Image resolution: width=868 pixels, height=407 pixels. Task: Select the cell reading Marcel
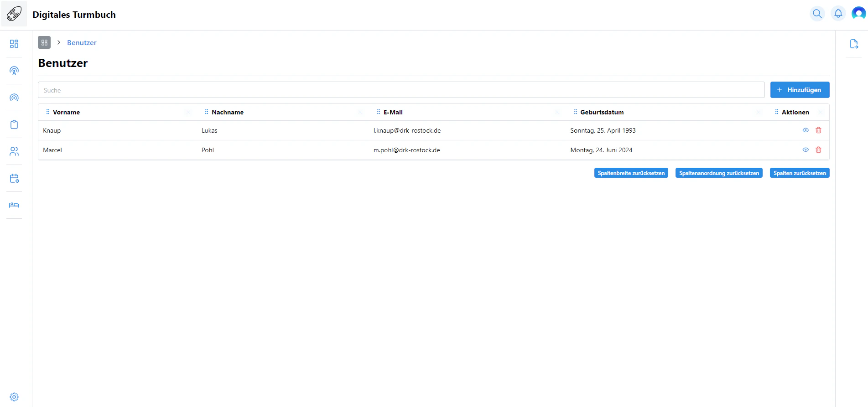[52, 150]
